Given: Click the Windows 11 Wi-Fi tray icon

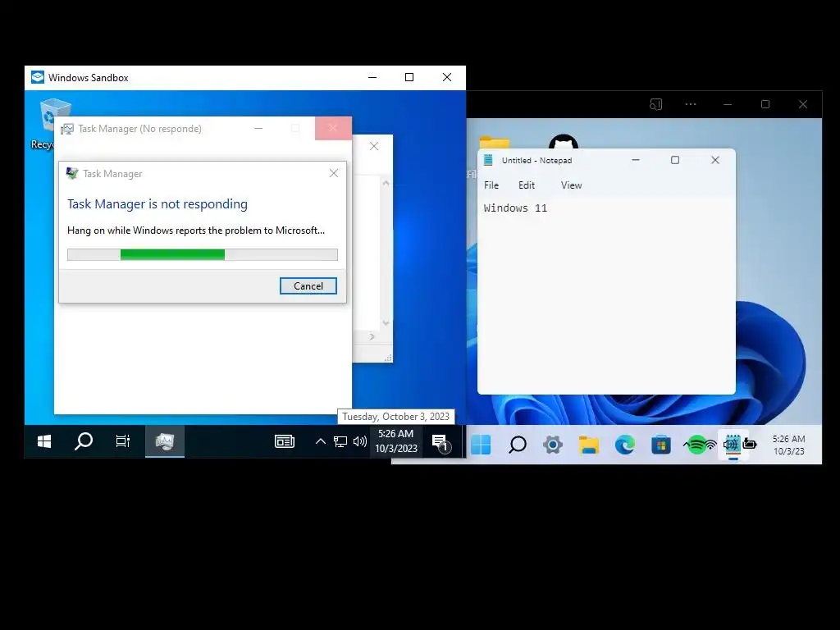Looking at the screenshot, I should coord(711,445).
